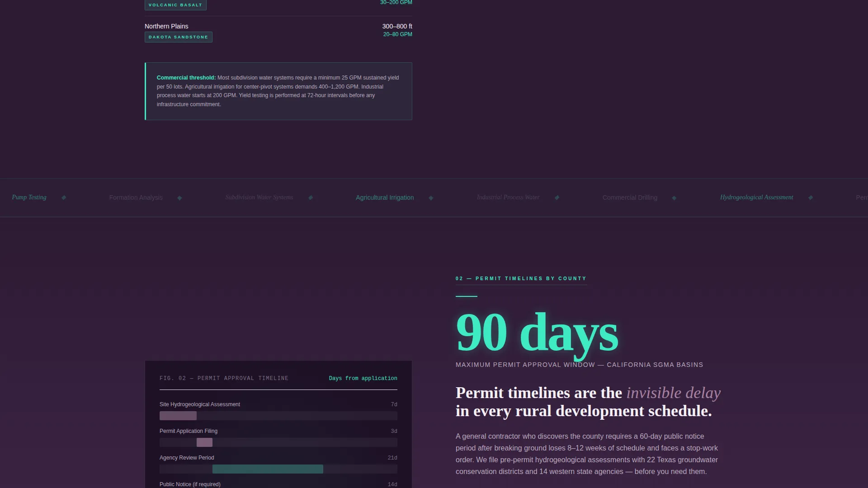
Task: Click the Agency Review Period row label
Action: point(187,458)
